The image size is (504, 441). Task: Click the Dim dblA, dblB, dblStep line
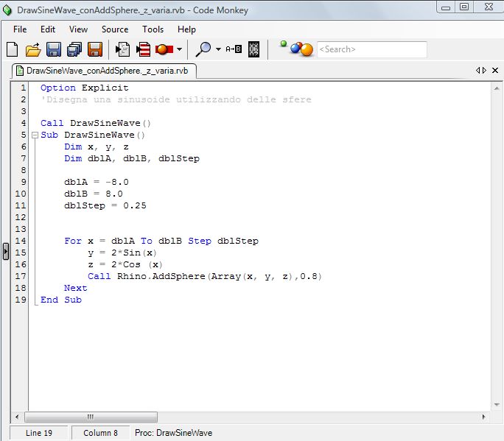tap(132, 159)
